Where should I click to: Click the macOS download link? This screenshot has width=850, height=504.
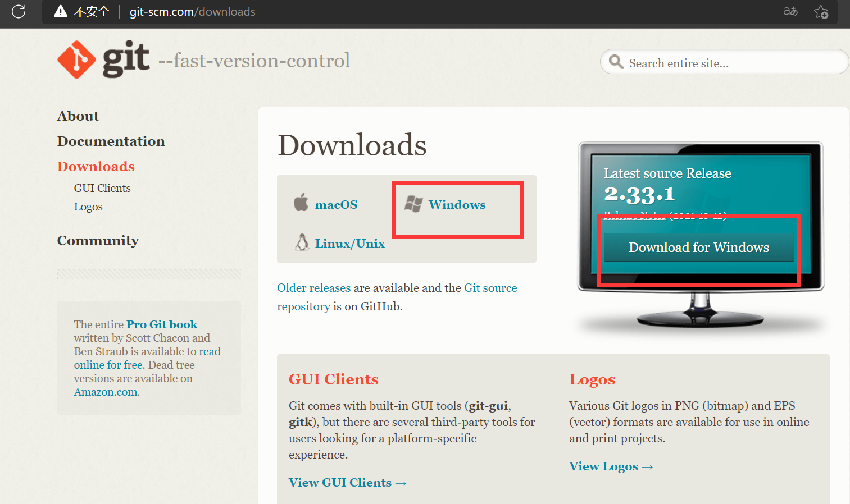click(x=336, y=205)
